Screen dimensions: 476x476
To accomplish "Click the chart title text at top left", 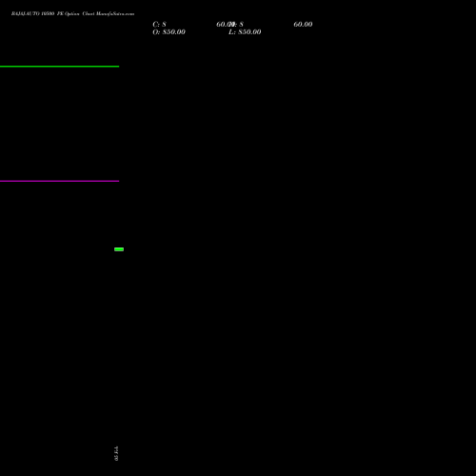I will pyautogui.click(x=72, y=13).
